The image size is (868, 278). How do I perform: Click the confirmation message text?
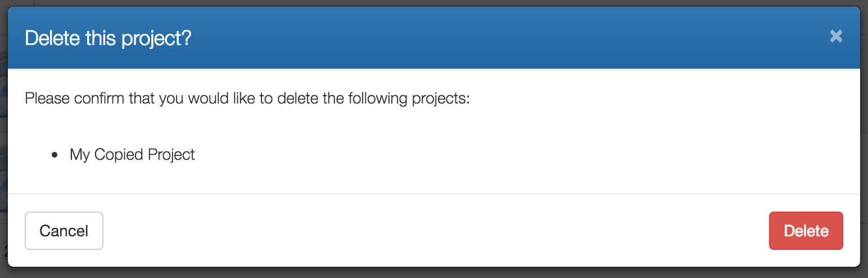point(247,99)
